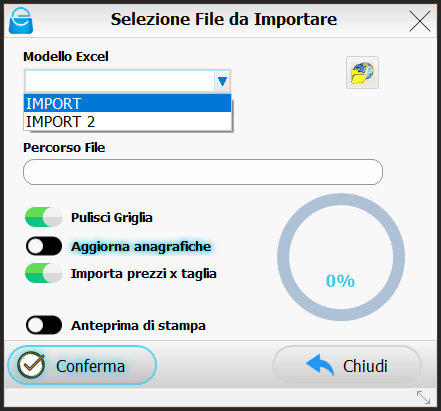Choose IMPORT 2 from the dropdown list

pos(128,121)
